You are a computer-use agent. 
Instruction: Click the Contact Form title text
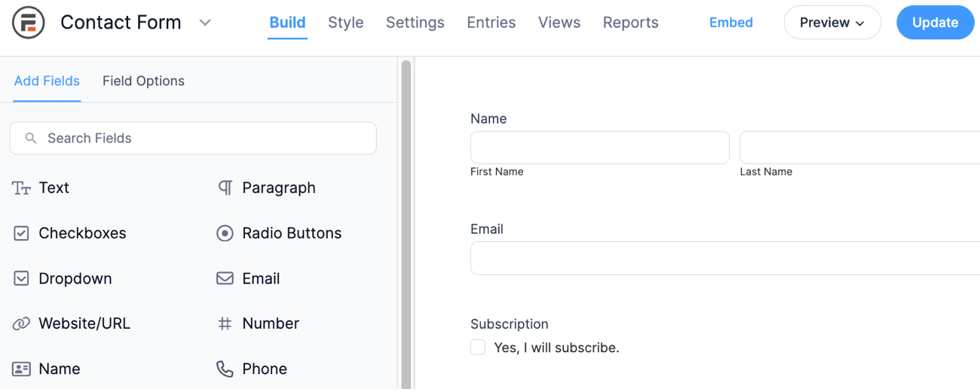(121, 23)
